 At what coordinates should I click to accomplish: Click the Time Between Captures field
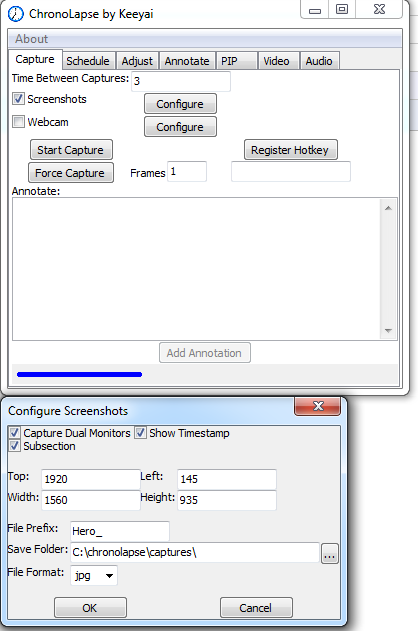[181, 81]
